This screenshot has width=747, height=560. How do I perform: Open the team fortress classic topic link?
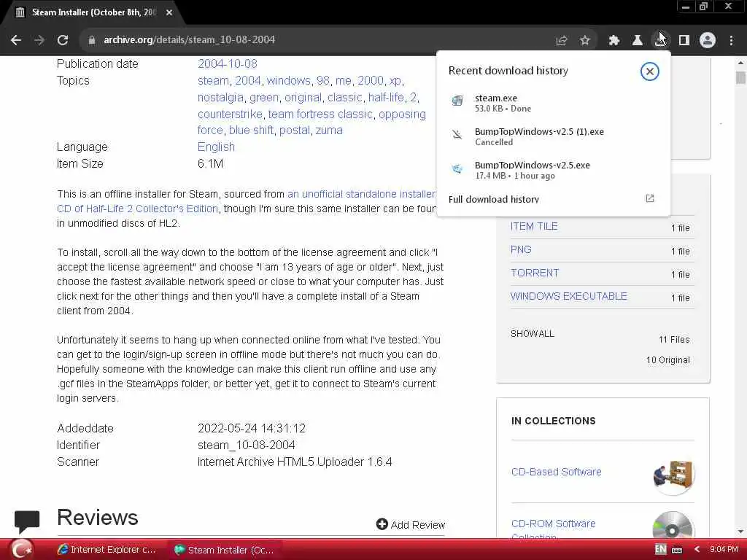320,114
